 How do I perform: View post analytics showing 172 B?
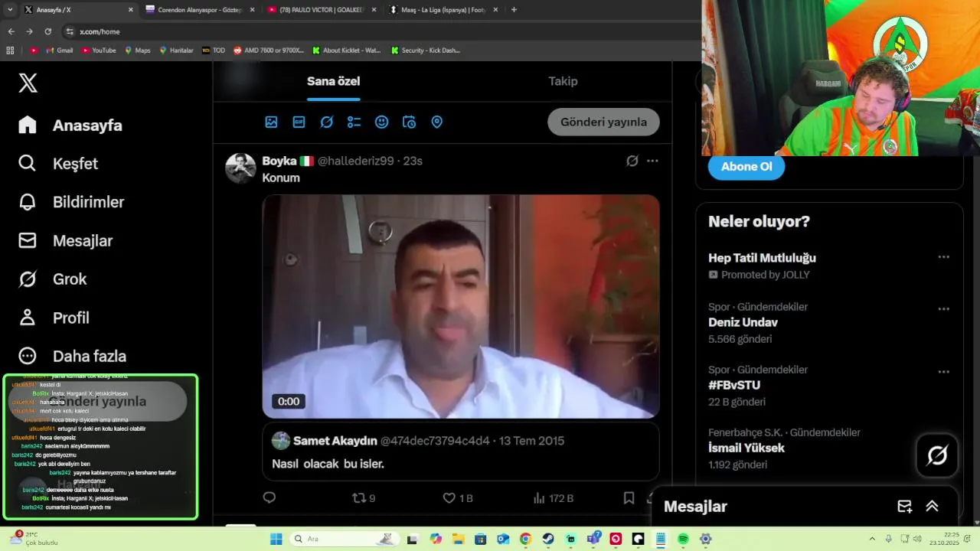(553, 498)
